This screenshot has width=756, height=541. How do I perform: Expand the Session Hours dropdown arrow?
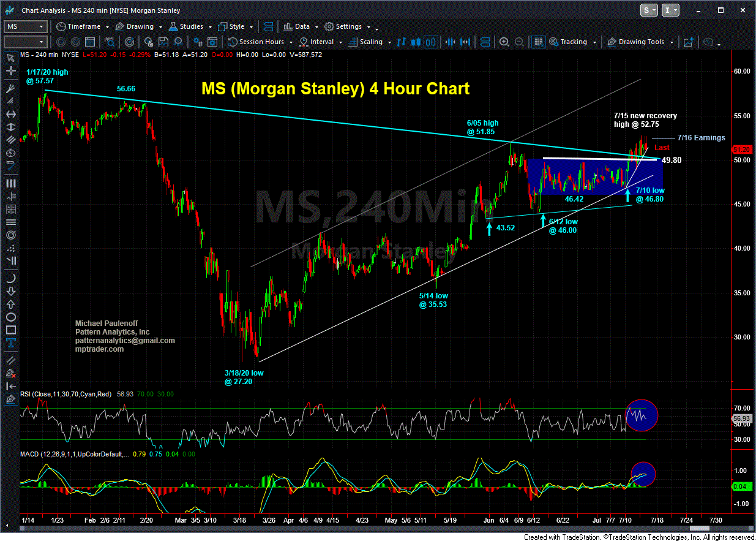click(291, 42)
